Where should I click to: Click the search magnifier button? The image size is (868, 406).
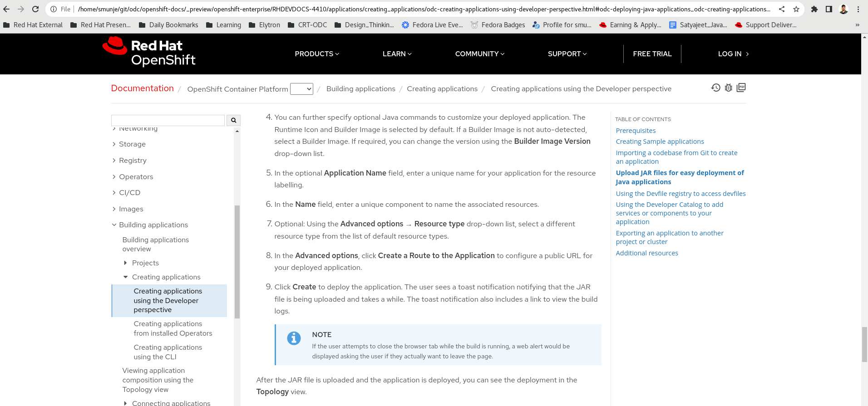(x=233, y=120)
